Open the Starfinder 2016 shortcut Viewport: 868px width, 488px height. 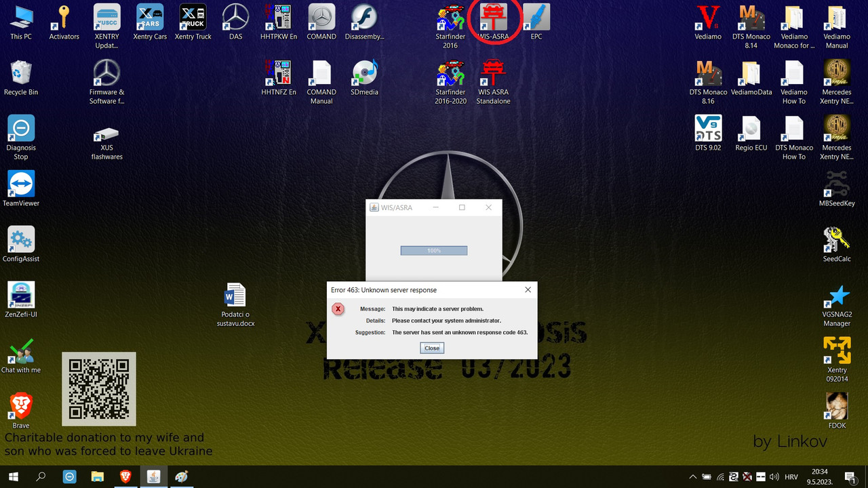click(450, 26)
